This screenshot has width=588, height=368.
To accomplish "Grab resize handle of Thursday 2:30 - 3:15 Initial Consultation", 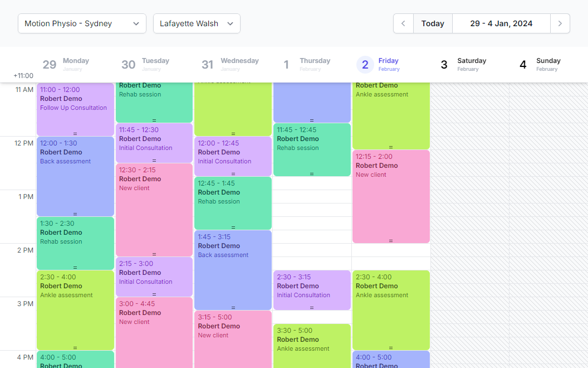I will point(312,308).
